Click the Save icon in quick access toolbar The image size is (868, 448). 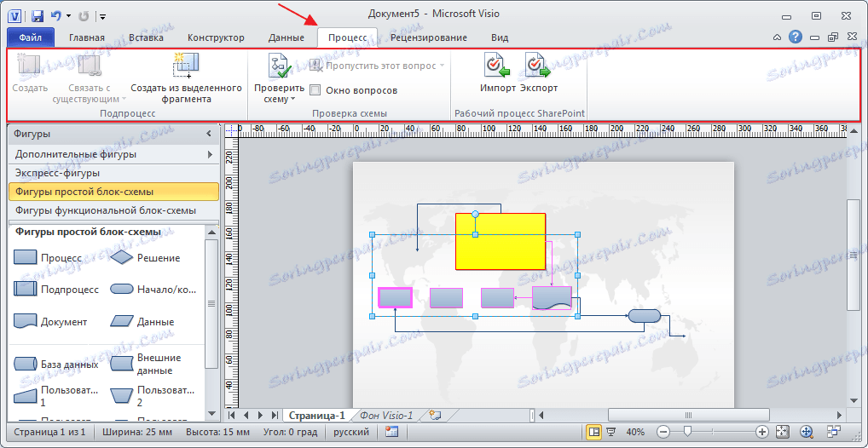click(37, 16)
